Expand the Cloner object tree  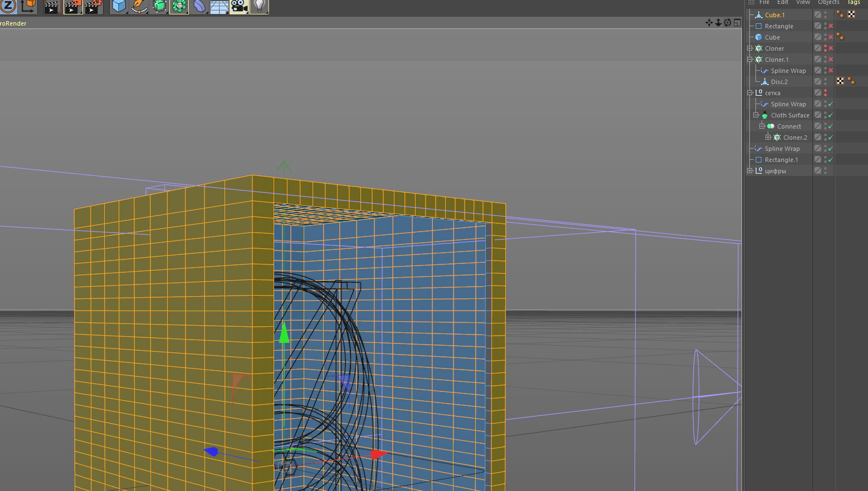coord(750,48)
